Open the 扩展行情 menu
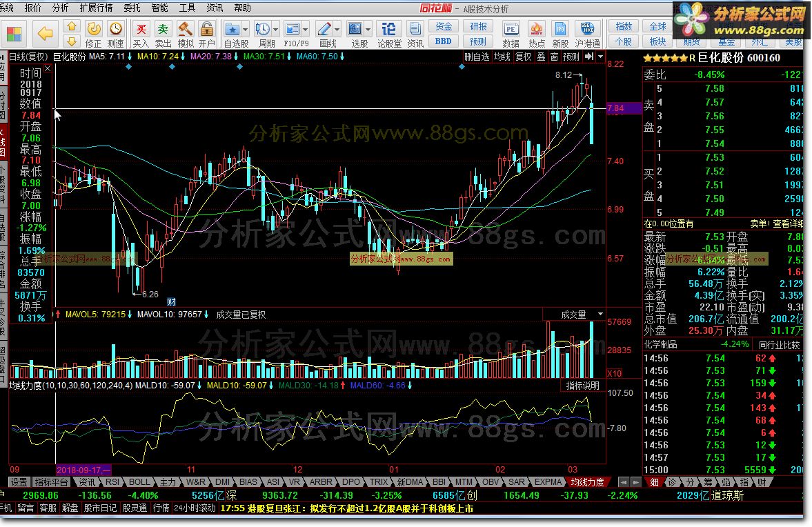812x527 pixels. [97, 8]
